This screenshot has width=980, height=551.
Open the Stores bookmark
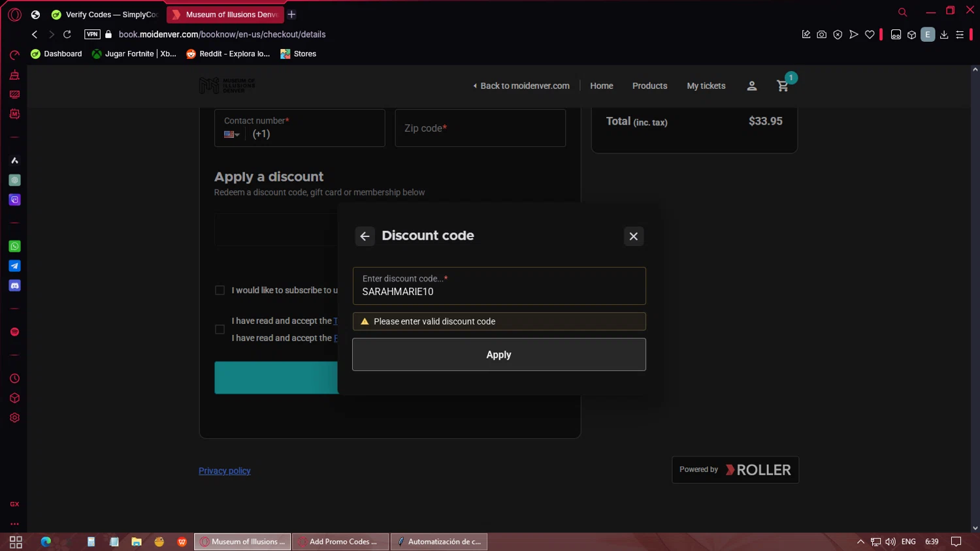[x=299, y=54]
